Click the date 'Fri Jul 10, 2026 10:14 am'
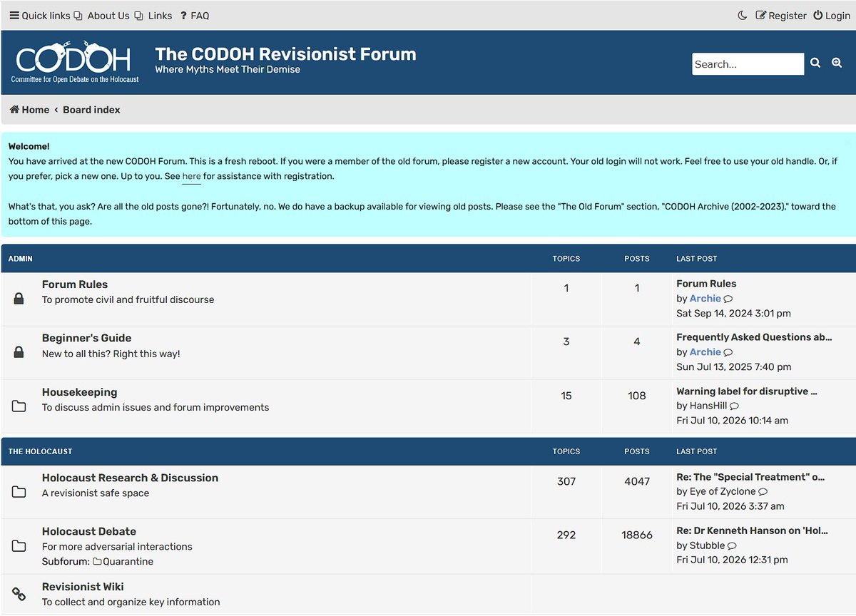 point(733,421)
